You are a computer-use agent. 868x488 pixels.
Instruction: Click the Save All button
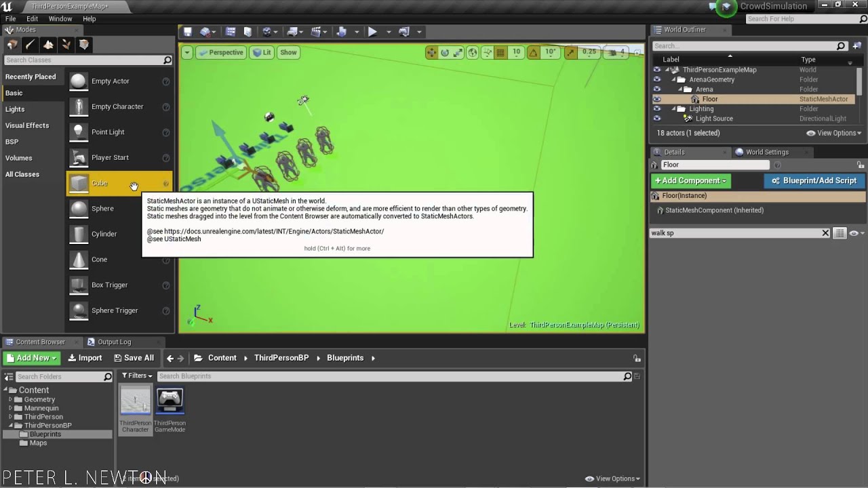point(134,358)
